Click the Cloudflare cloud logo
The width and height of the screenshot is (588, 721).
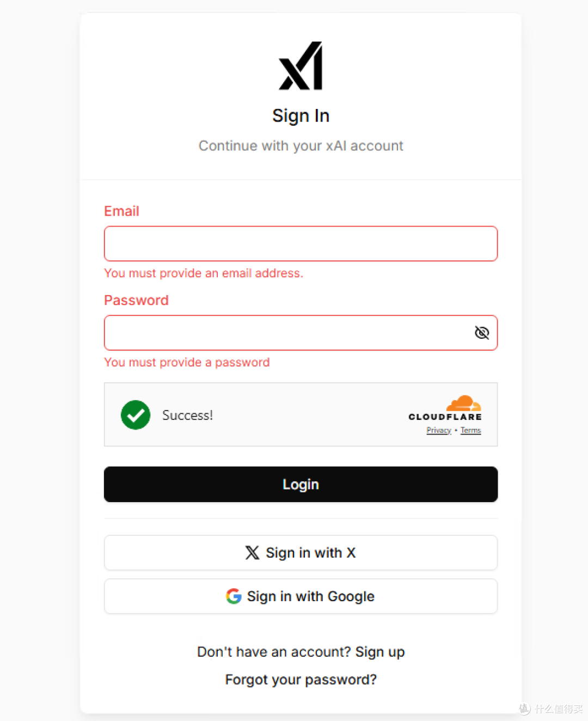click(463, 403)
